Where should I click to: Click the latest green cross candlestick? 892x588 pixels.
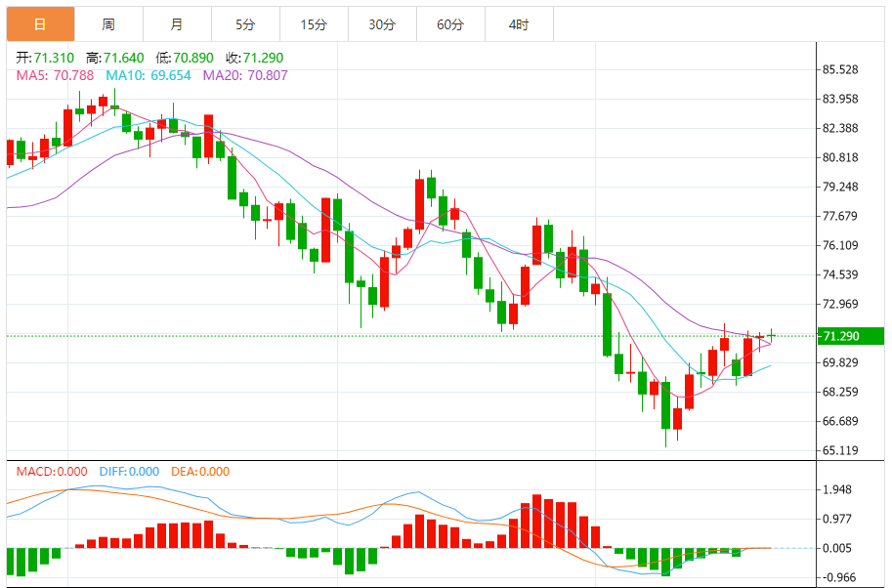pyautogui.click(x=772, y=336)
